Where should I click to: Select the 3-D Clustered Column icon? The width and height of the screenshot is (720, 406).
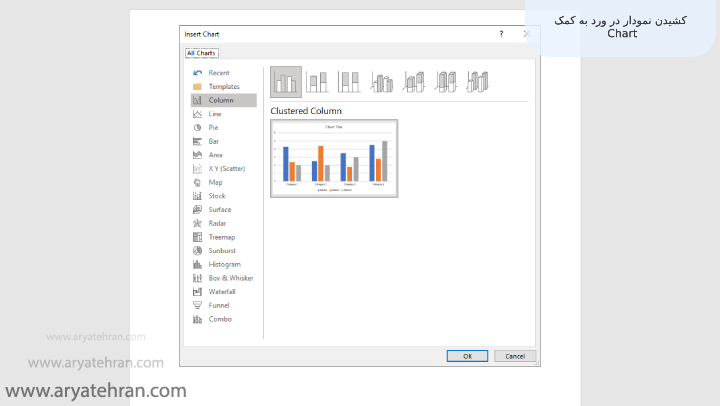[381, 82]
